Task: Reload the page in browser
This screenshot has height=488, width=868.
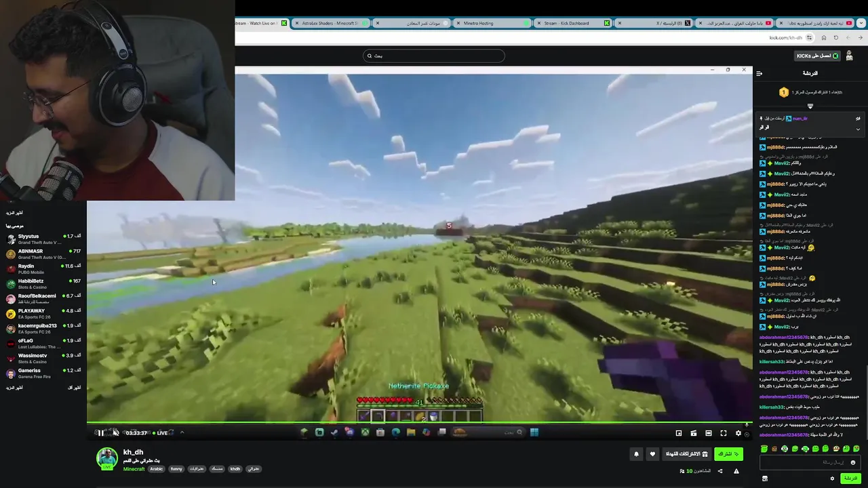Action: tap(835, 38)
